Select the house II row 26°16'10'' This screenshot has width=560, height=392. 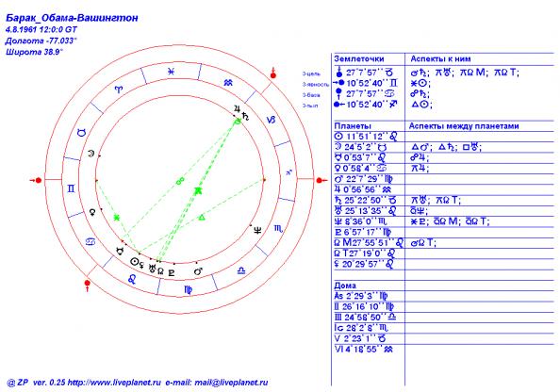coord(364,306)
